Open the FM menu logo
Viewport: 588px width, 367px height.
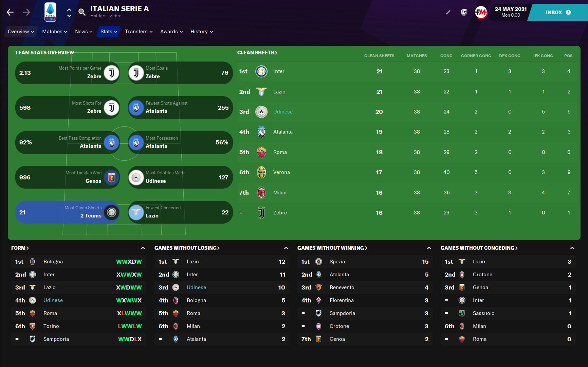click(481, 13)
